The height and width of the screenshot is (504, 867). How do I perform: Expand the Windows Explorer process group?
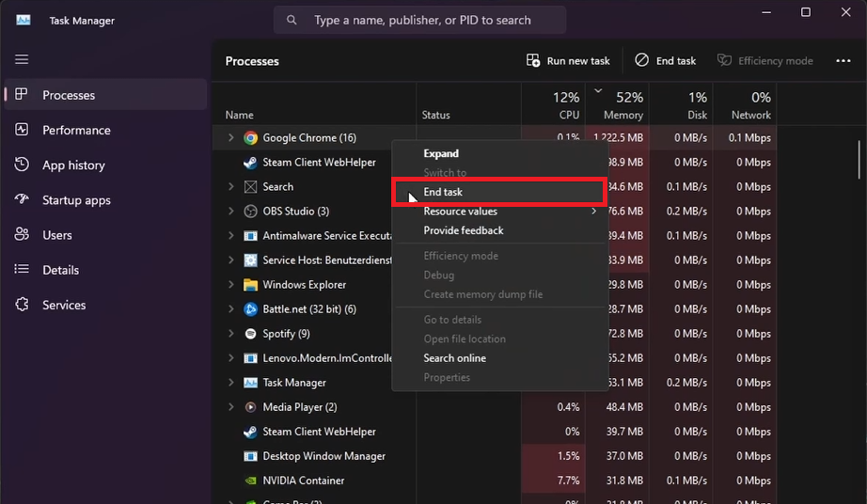coord(231,285)
